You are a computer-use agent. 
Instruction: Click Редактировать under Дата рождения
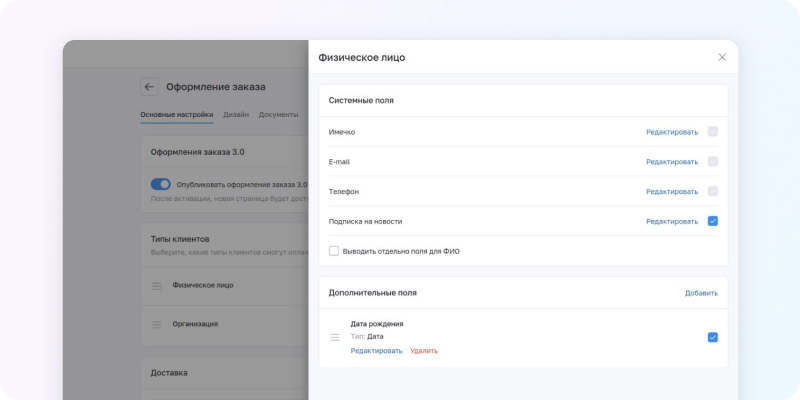[376, 351]
